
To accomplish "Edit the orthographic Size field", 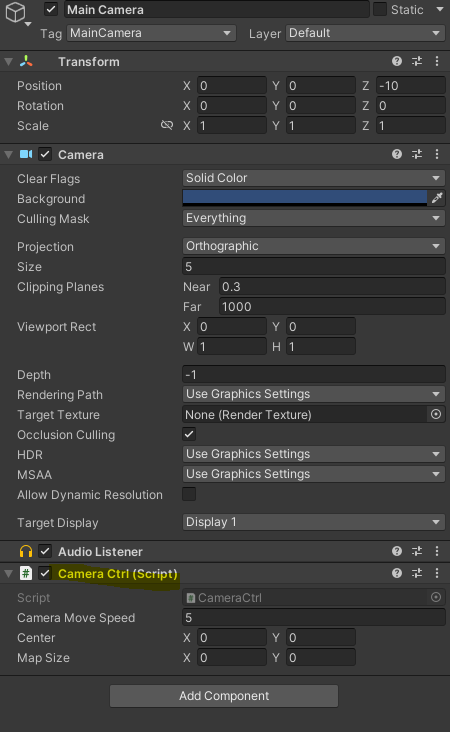I will [x=313, y=267].
